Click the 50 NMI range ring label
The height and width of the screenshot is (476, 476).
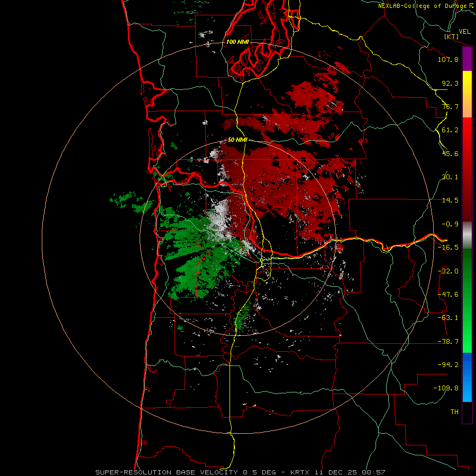[237, 140]
